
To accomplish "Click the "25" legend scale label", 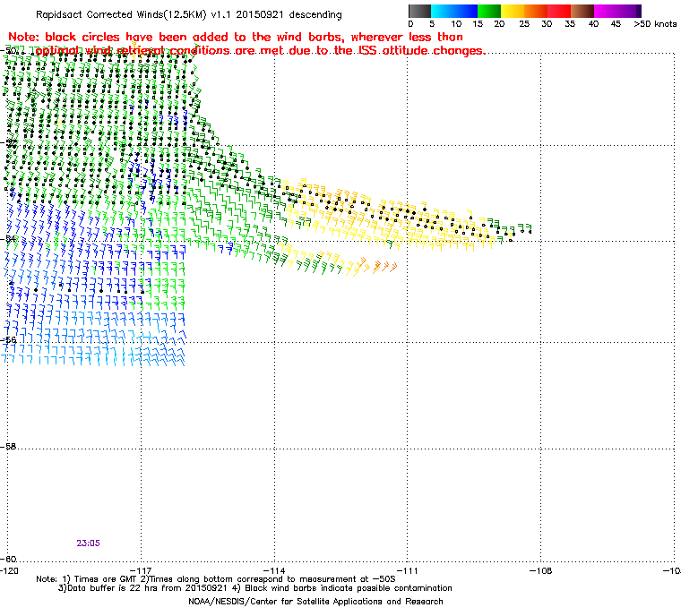I will (524, 24).
